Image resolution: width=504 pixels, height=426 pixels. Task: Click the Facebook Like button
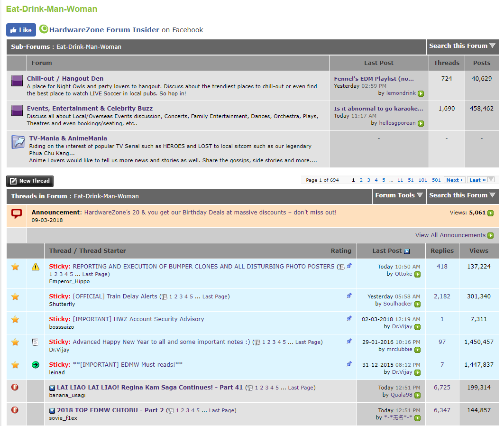[x=21, y=30]
